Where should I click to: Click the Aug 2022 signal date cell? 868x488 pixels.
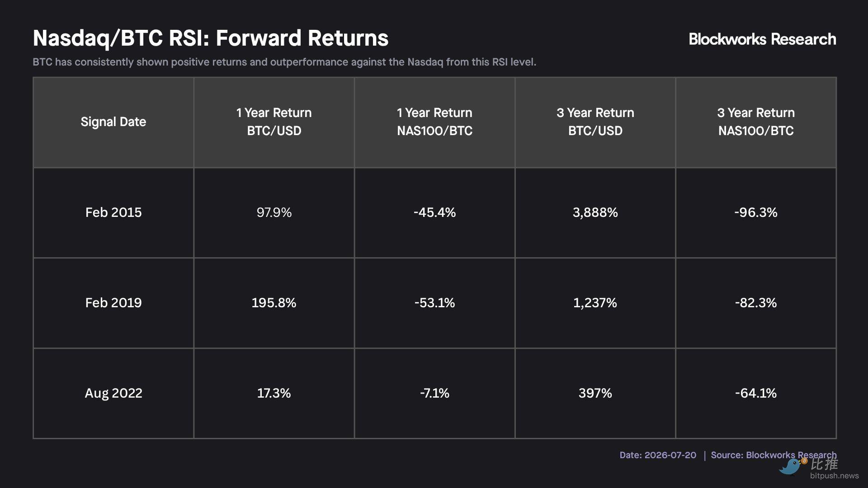(x=113, y=393)
